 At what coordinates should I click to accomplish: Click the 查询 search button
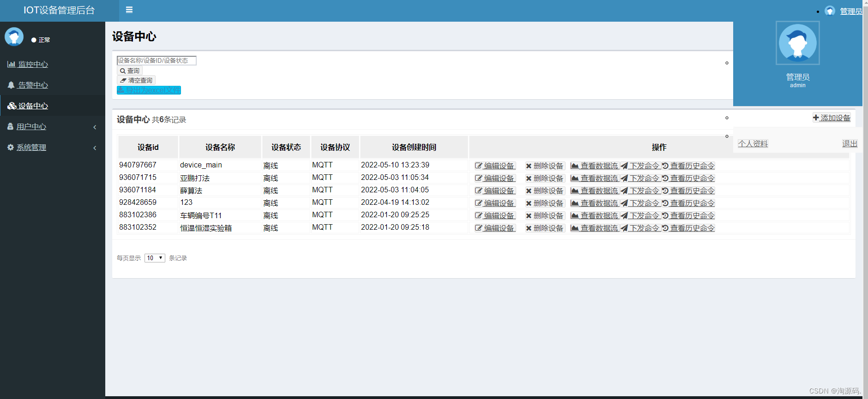tap(130, 71)
